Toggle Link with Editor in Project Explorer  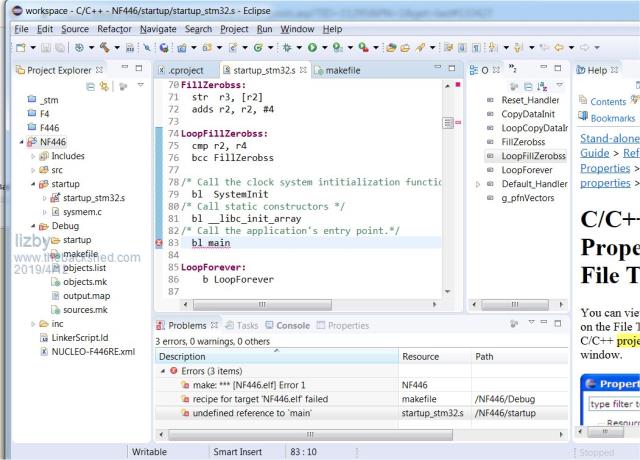click(x=104, y=87)
